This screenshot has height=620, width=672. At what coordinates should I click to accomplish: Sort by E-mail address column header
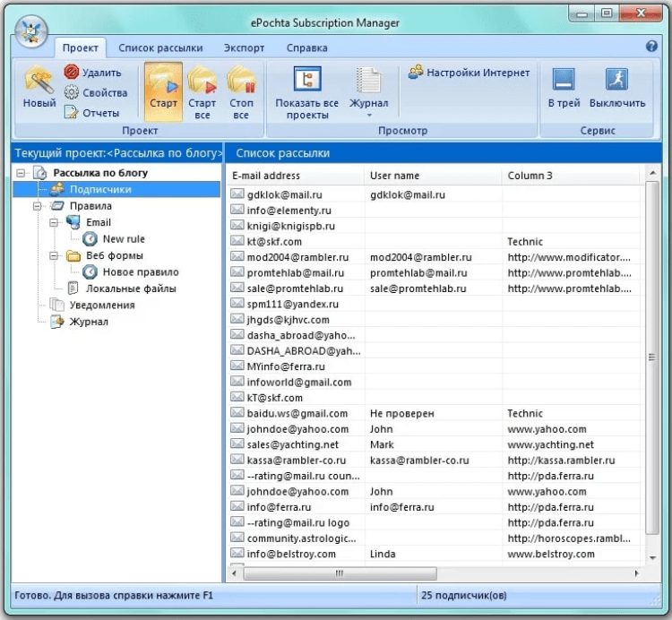click(x=296, y=176)
